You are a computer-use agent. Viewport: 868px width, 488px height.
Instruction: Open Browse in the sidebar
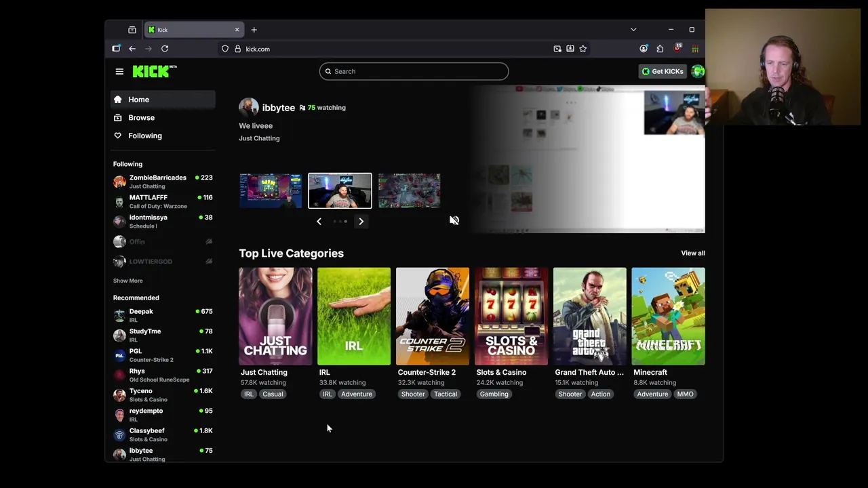163,118
